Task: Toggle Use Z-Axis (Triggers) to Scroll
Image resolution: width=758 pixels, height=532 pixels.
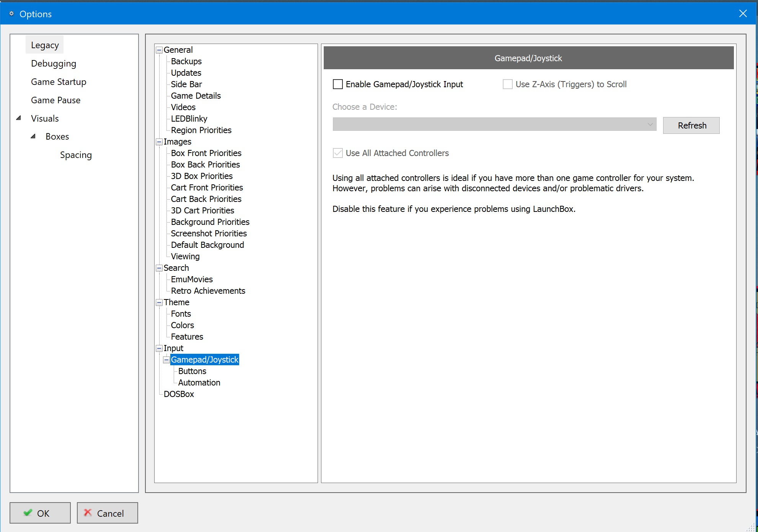Action: coord(507,84)
